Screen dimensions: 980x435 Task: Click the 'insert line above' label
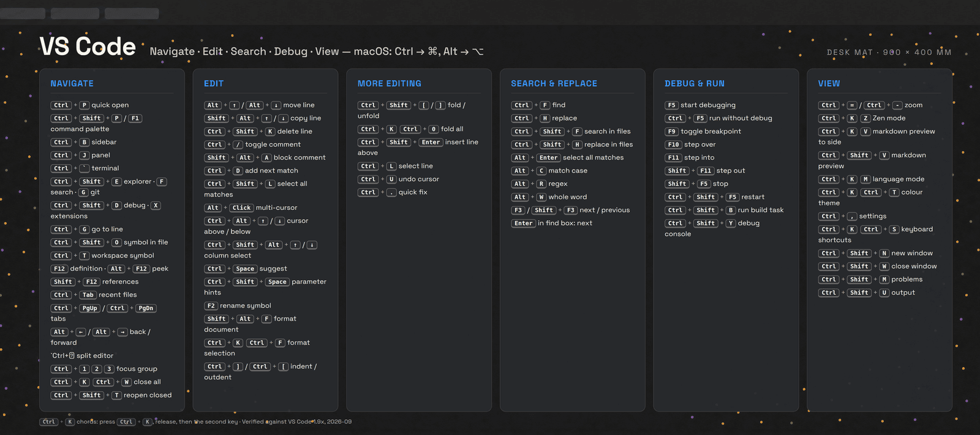pos(418,147)
